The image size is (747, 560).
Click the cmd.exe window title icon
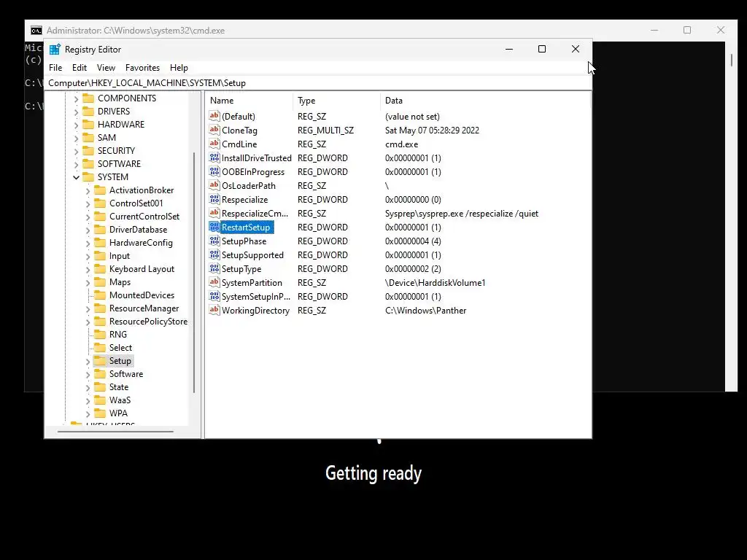tap(36, 31)
